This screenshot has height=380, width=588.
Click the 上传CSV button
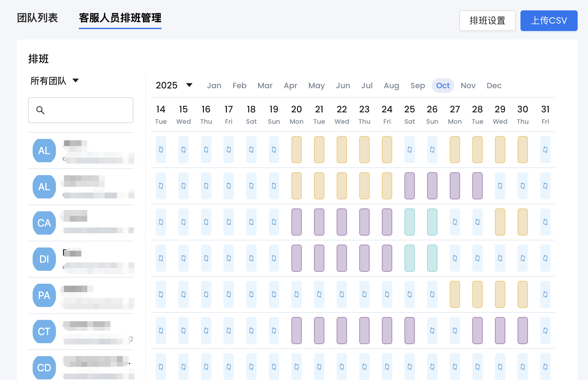point(549,21)
